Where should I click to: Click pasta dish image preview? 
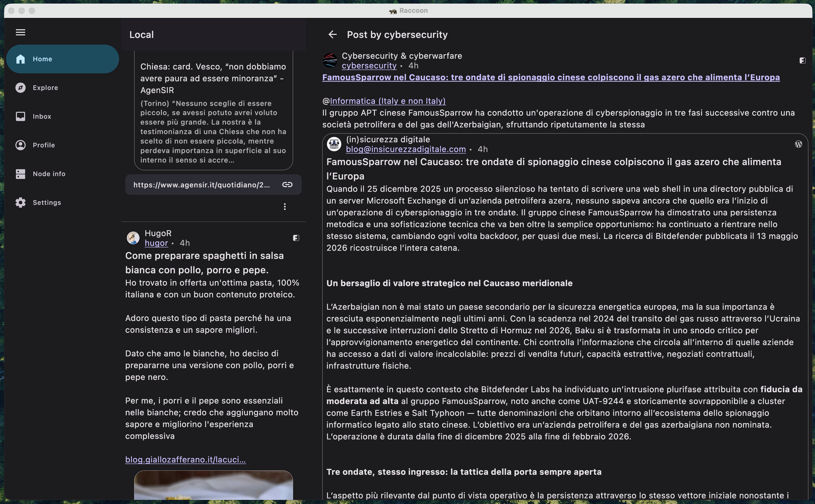coord(213,485)
